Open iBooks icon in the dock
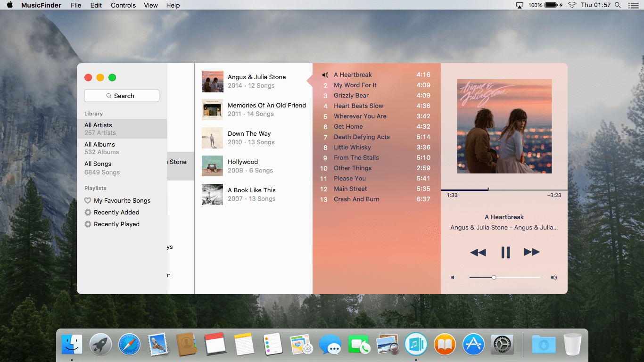 click(445, 345)
